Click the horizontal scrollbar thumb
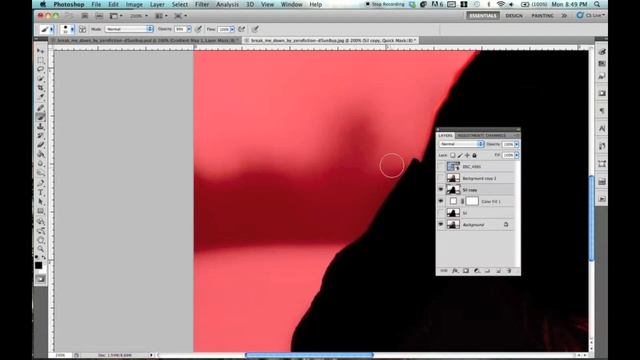The image size is (640, 360). click(x=309, y=355)
